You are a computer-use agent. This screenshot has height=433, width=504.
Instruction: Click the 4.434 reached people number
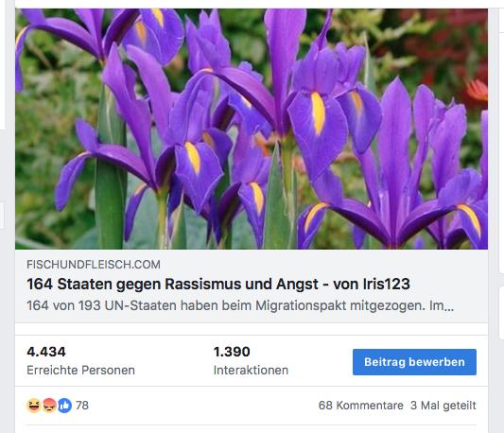tap(46, 352)
